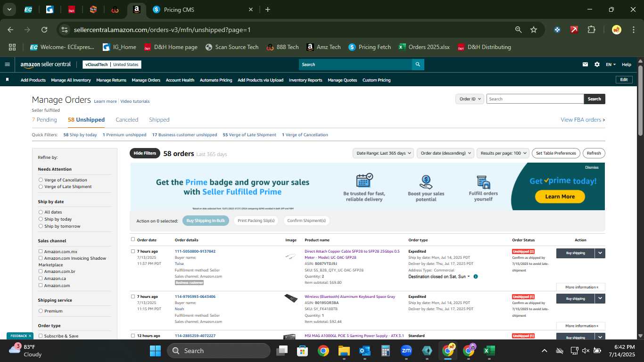The image size is (644, 362).
Task: Tick the select-all orders header checkbox
Action: [x=133, y=239]
